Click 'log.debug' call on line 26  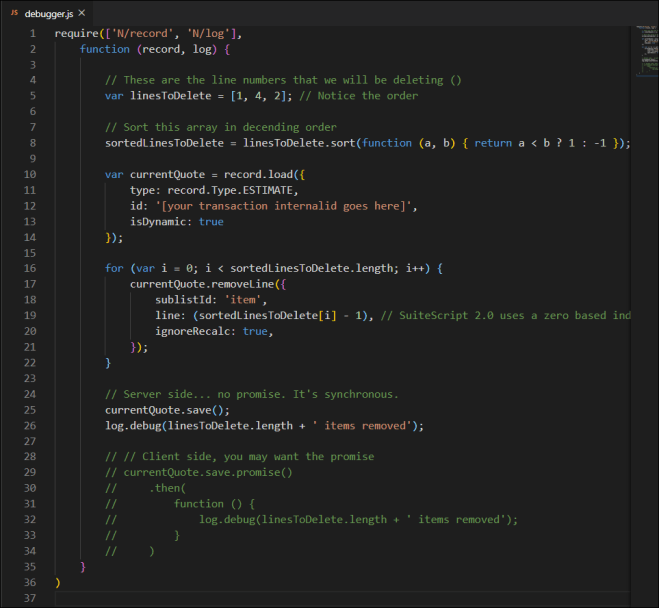133,426
